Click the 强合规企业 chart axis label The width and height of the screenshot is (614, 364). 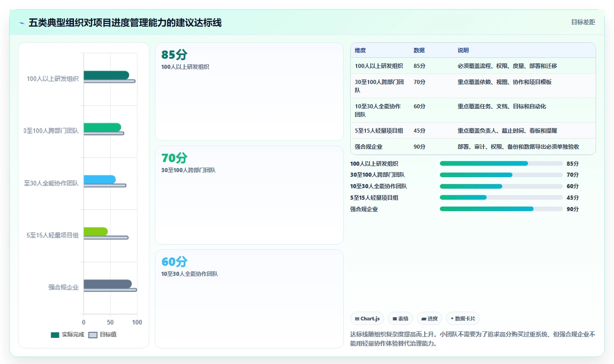[x=63, y=287]
